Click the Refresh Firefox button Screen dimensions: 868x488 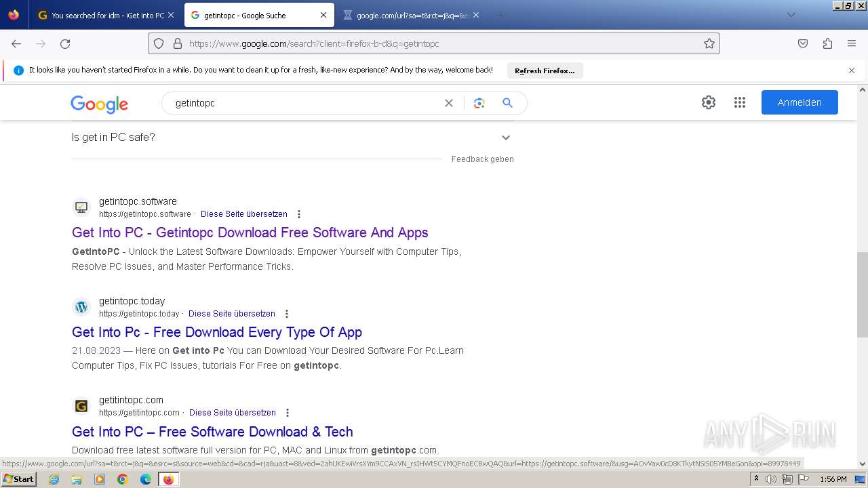point(545,70)
